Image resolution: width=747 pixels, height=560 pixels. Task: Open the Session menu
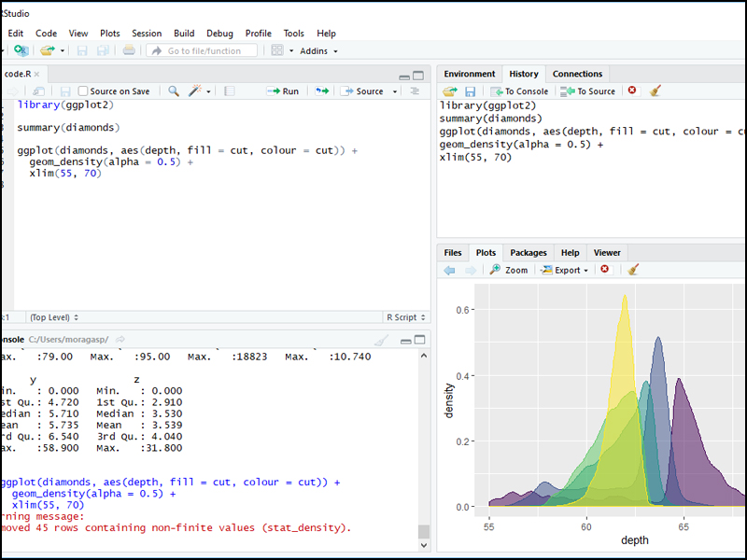tap(147, 34)
